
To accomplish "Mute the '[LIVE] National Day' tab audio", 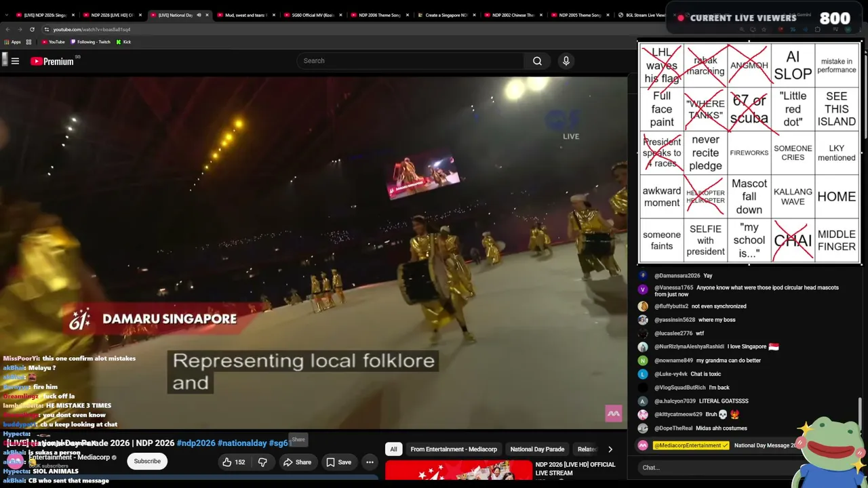I will coord(199,15).
